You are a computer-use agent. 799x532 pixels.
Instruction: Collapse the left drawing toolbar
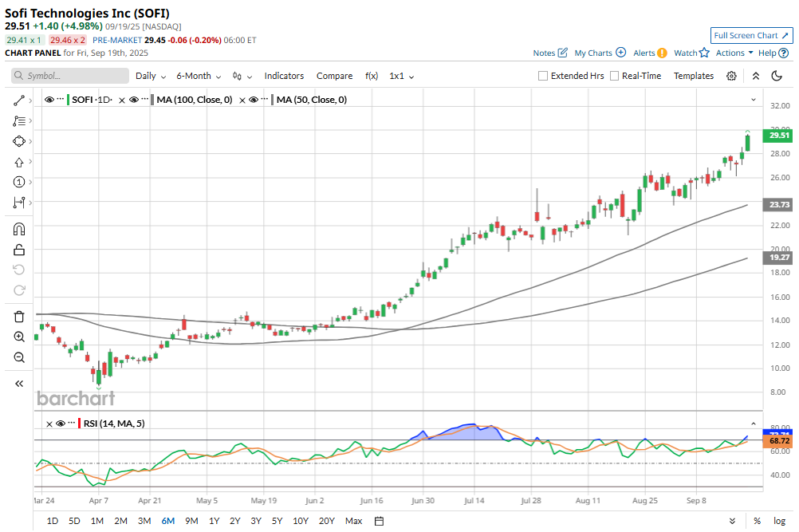point(19,384)
